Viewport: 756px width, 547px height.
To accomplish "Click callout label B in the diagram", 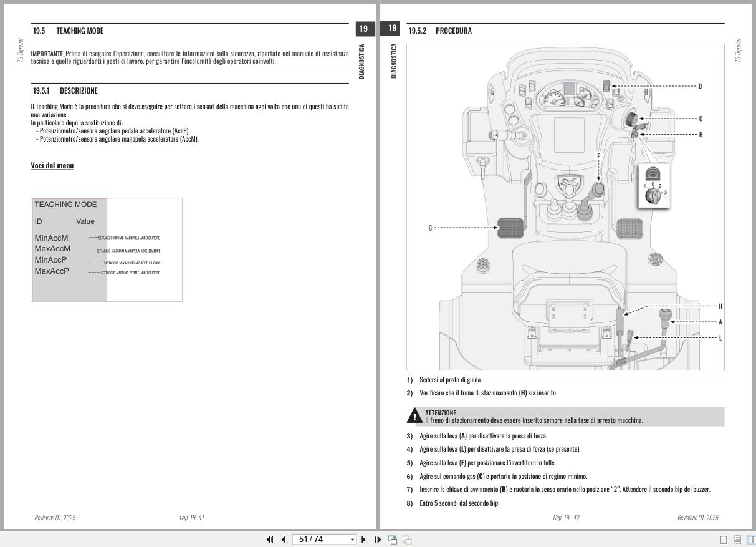I will pos(701,135).
